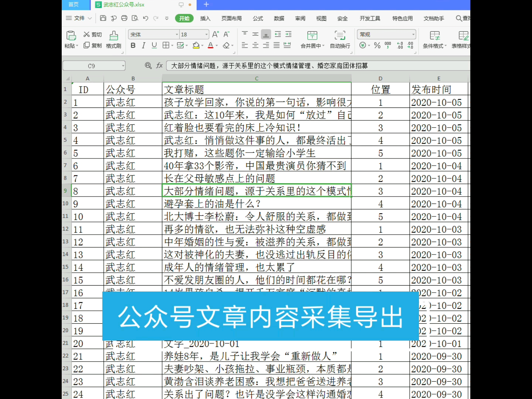Viewport: 532px width, 399px height.
Task: Switch to the 插入 ribbon tab
Action: point(205,18)
